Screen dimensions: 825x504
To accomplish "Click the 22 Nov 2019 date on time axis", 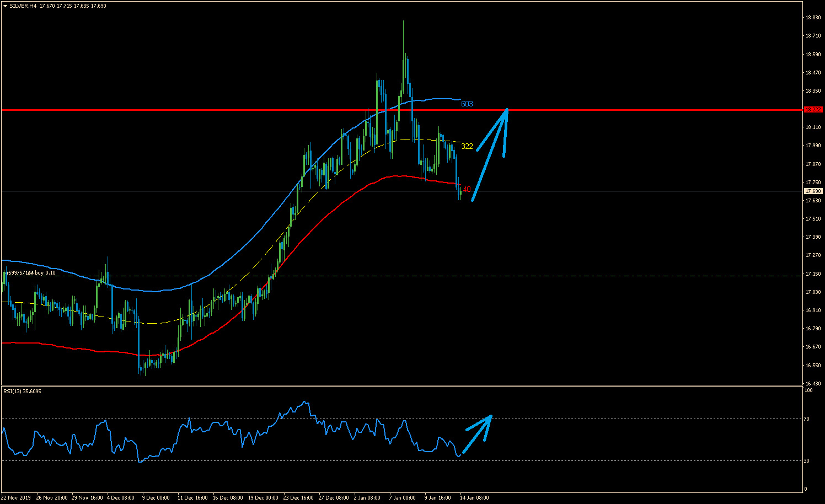I will (16, 498).
